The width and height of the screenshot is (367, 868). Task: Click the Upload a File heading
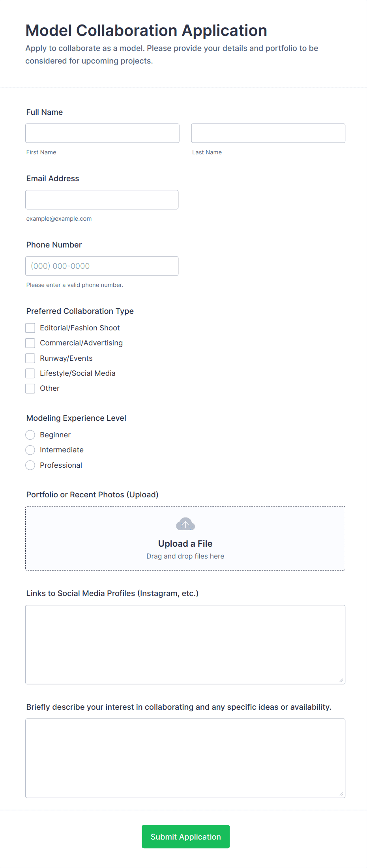click(x=185, y=544)
